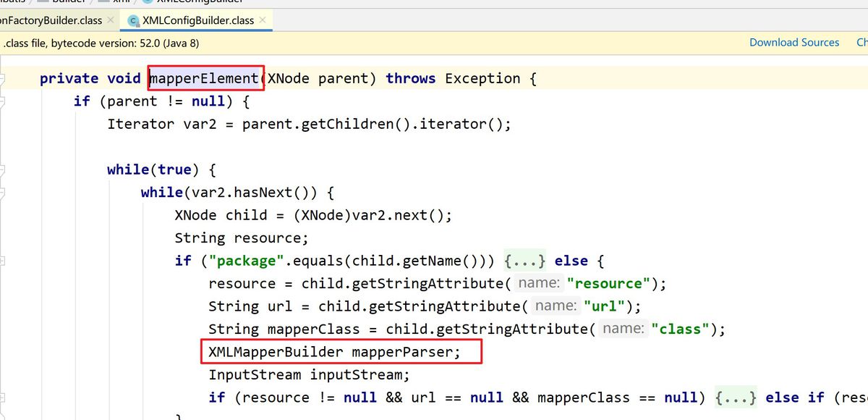This screenshot has width=868, height=420.
Task: Click 'String resource;' line
Action: 242,238
